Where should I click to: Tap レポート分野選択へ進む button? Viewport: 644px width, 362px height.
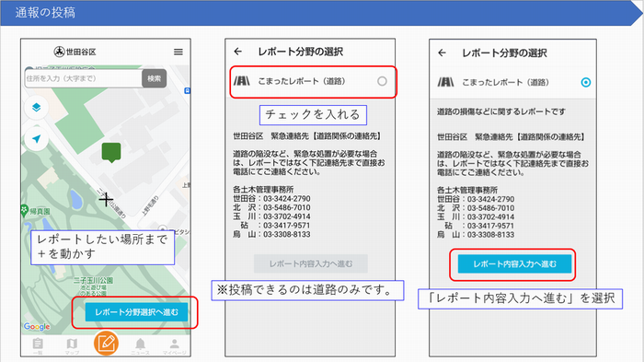(137, 312)
